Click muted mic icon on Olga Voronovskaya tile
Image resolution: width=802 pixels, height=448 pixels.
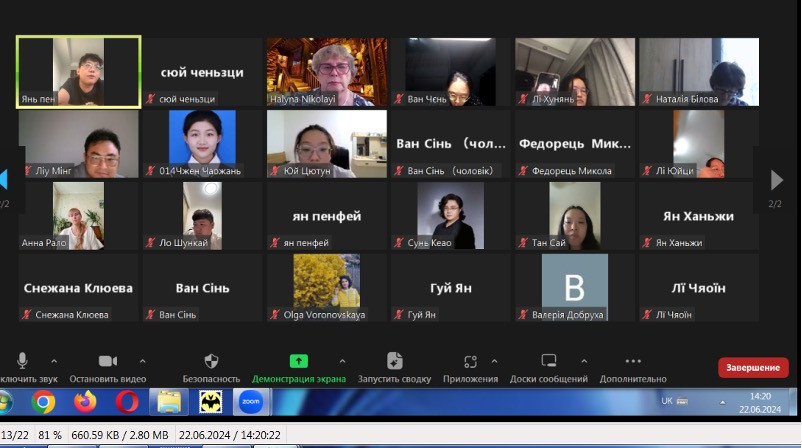(275, 315)
